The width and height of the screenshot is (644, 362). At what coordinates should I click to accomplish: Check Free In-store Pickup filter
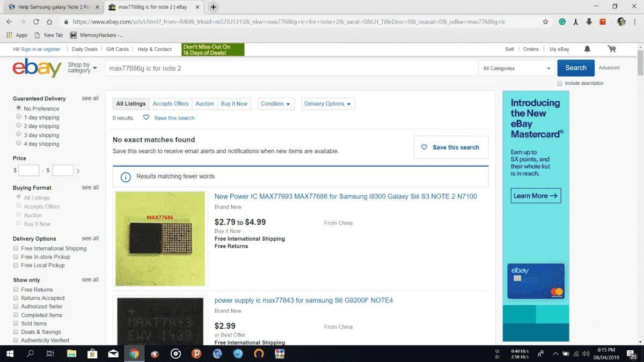point(16,257)
